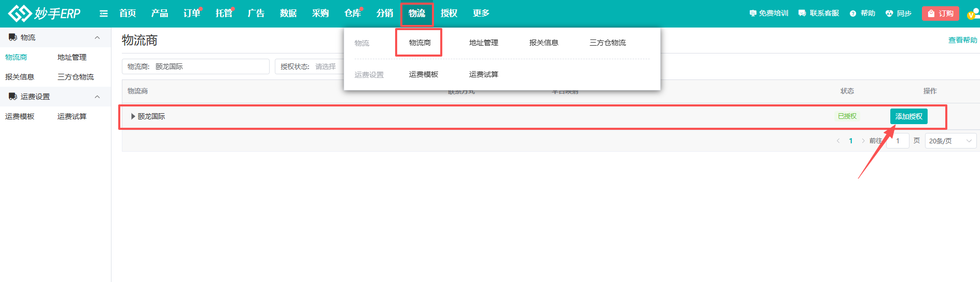
Task: Open the 20条/页 page size dropdown
Action: click(x=950, y=141)
